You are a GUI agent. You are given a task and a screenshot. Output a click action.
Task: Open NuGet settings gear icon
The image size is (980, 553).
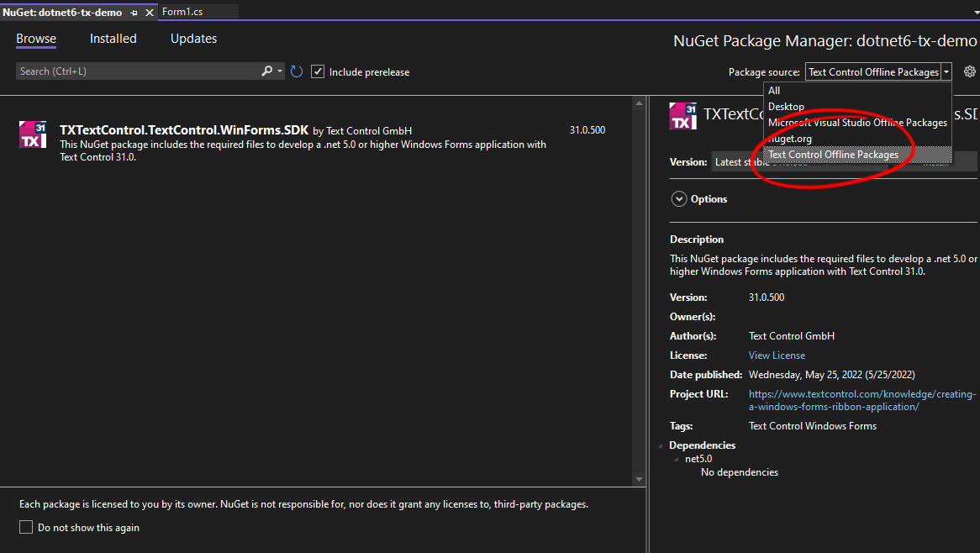coord(969,71)
